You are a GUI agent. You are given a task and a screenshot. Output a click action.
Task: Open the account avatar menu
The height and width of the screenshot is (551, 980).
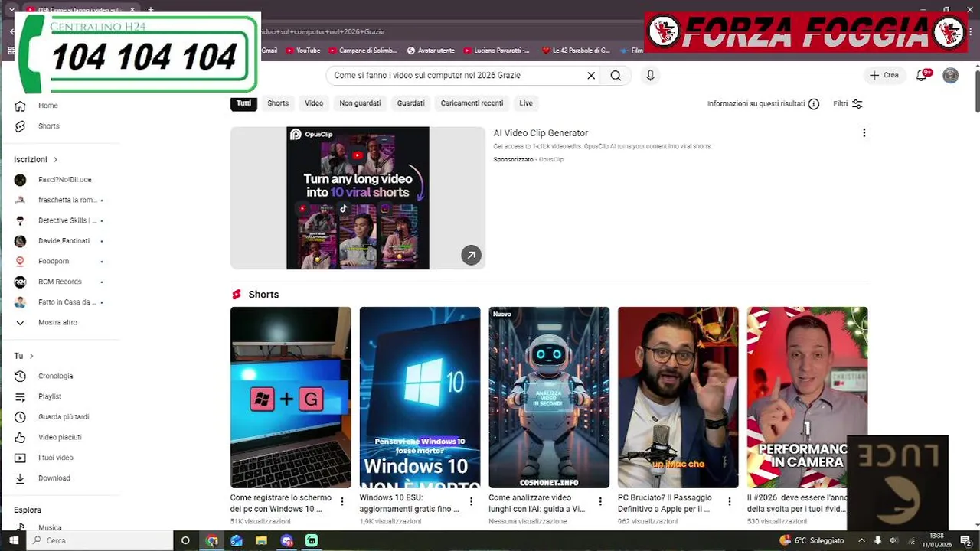coord(950,75)
